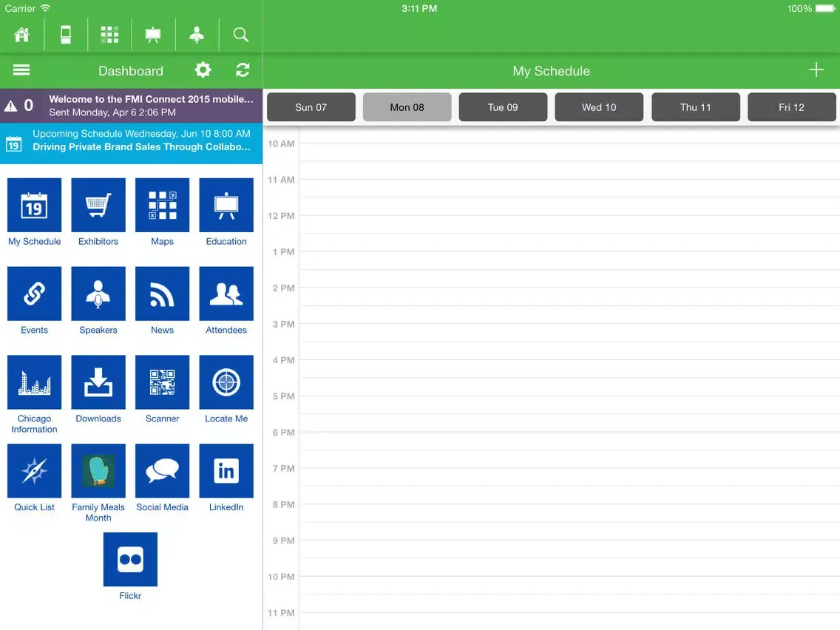Screen dimensions: 840x630
Task: Select the Sun 07 day tab
Action: (311, 107)
